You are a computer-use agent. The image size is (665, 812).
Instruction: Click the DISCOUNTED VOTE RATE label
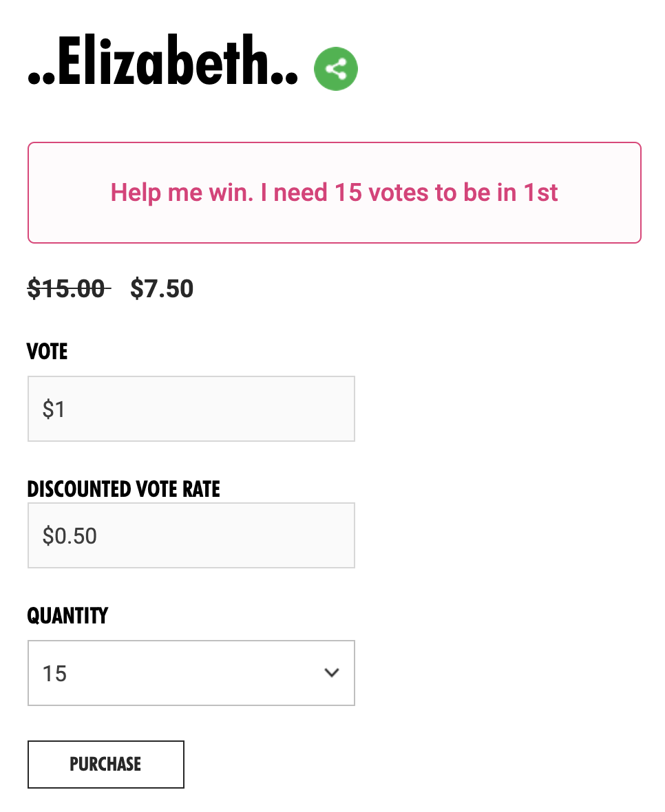click(124, 489)
